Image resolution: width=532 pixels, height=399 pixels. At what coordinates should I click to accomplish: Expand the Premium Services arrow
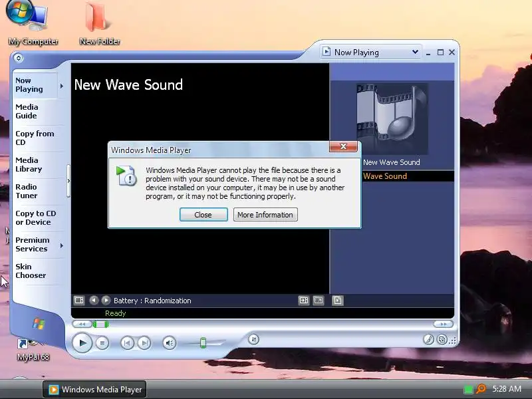tap(62, 245)
